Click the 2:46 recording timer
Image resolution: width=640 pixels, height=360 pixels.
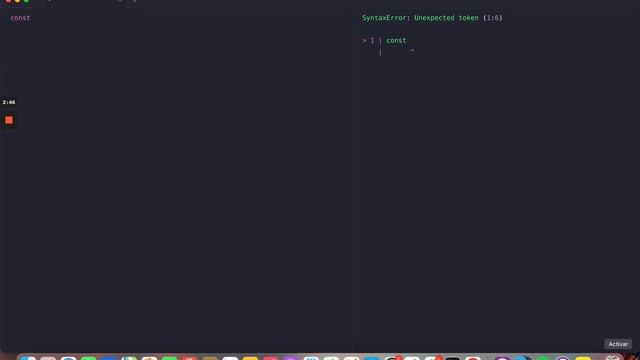[x=9, y=102]
